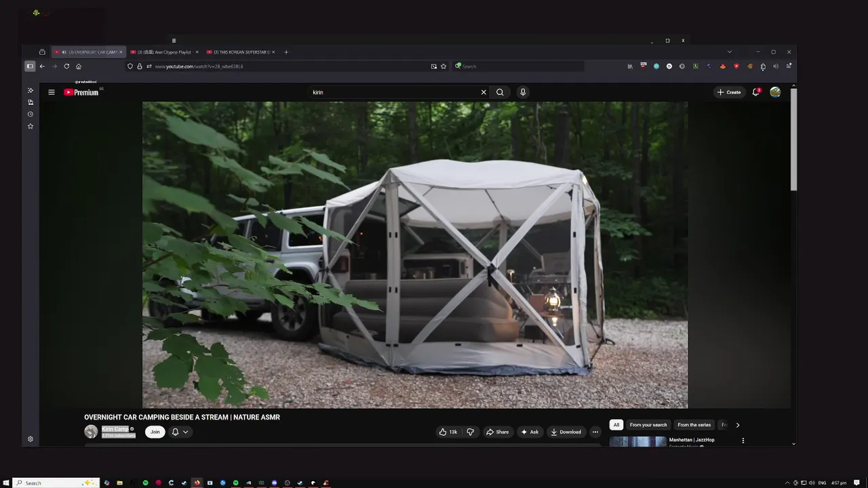The height and width of the screenshot is (488, 868).
Task: Click the Ask button
Action: [x=530, y=432]
